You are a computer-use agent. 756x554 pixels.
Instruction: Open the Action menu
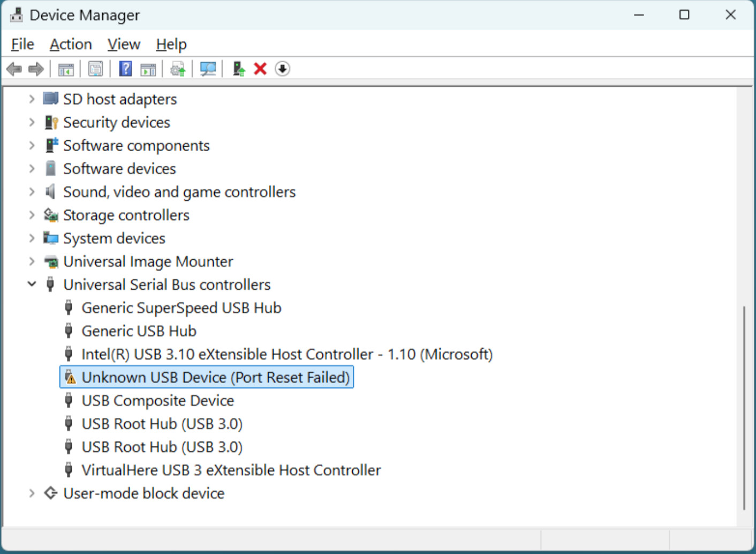point(71,44)
